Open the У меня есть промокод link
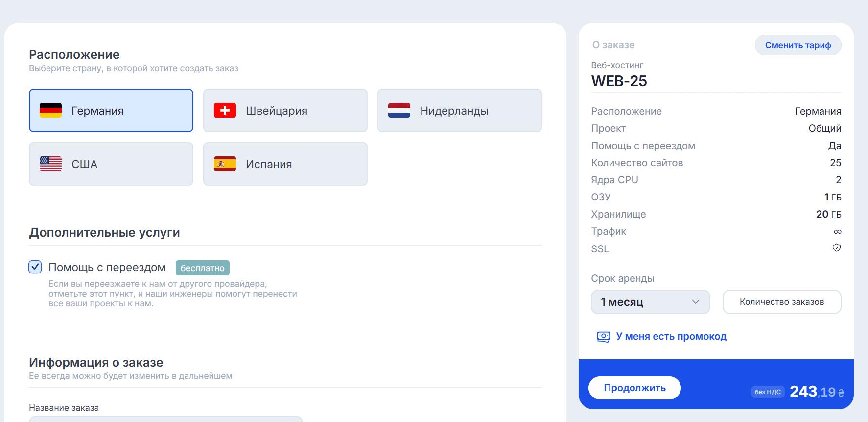 (671, 337)
